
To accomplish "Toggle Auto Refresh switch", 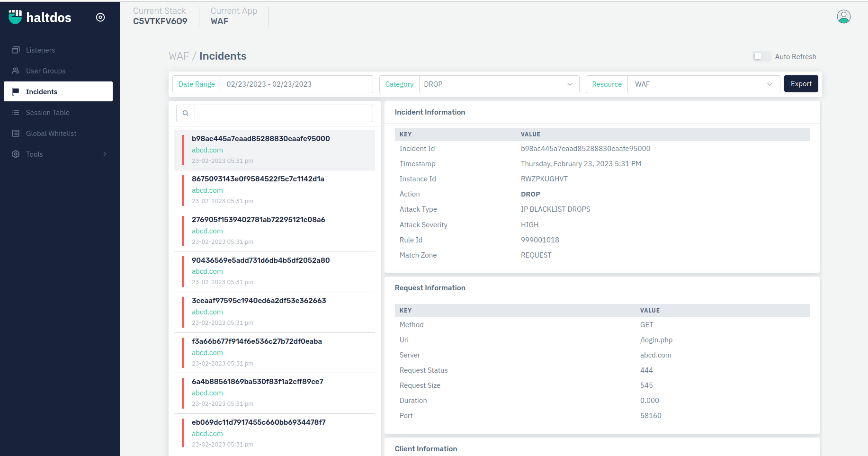I will click(x=762, y=56).
